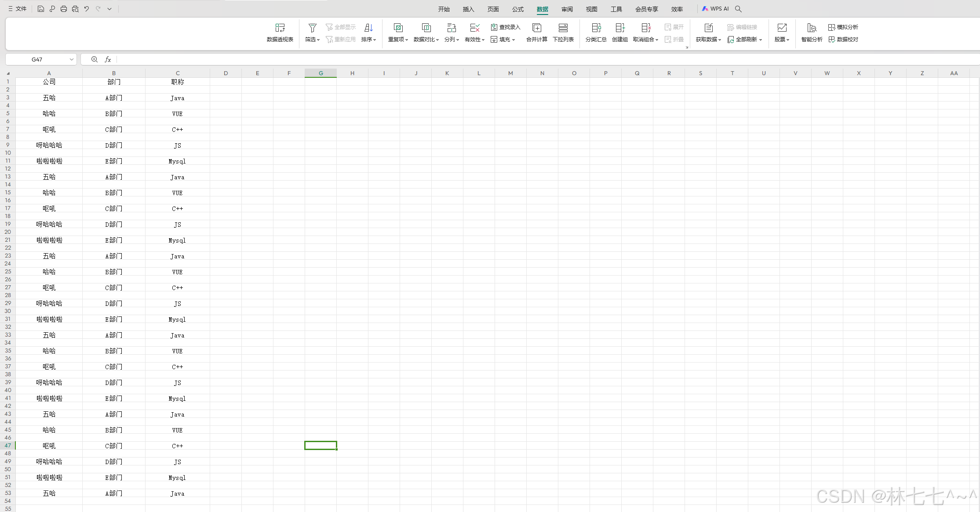The height and width of the screenshot is (512, 980).
Task: Click the 查找录入 button
Action: (506, 27)
